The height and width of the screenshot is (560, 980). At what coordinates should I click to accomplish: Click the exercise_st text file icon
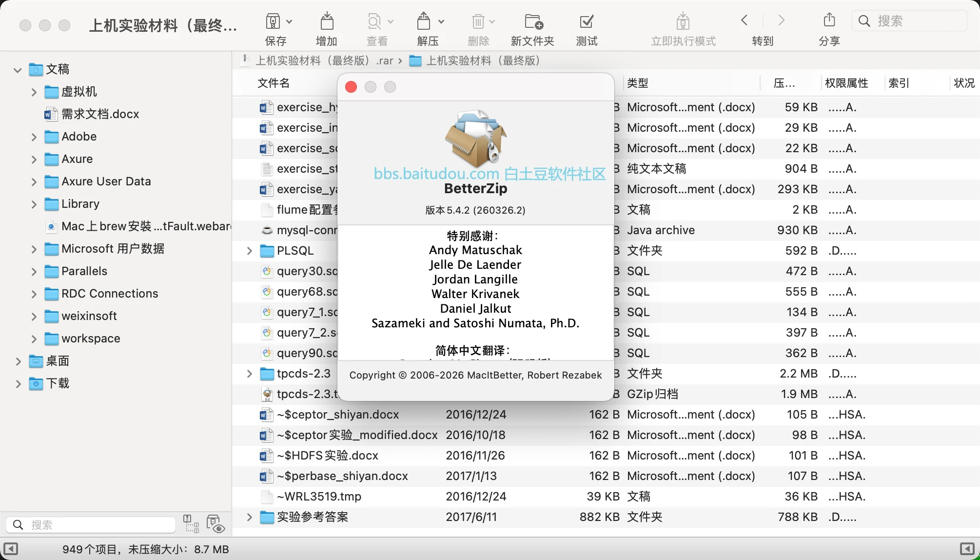[267, 169]
